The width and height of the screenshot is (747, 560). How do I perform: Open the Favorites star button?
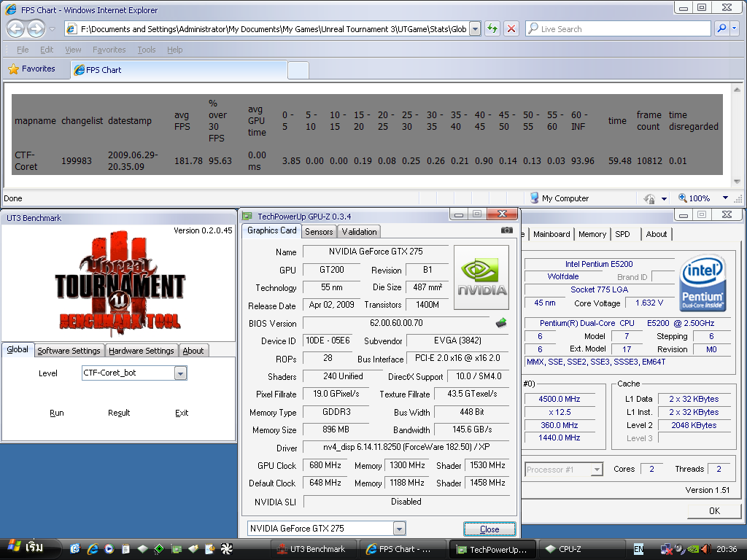click(x=32, y=69)
